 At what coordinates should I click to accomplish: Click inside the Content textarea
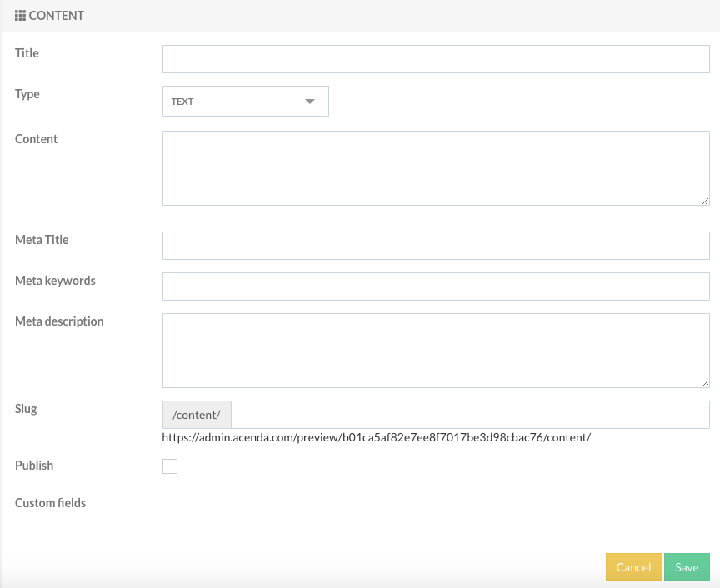pos(436,168)
